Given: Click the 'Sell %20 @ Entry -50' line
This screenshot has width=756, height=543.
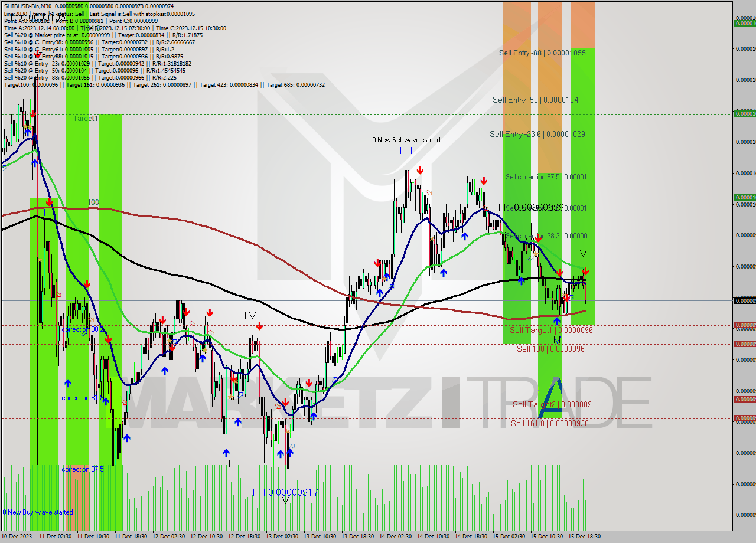Looking at the screenshot, I should coord(94,70).
